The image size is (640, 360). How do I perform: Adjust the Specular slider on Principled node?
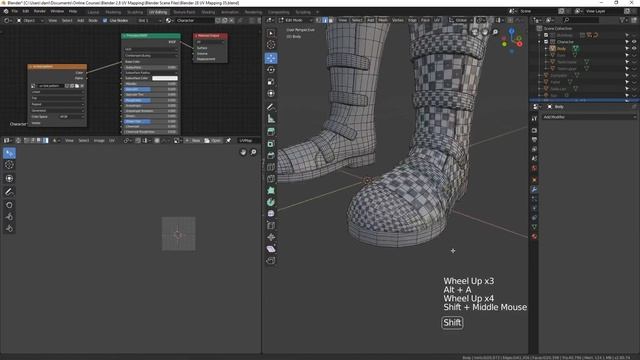pyautogui.click(x=151, y=89)
